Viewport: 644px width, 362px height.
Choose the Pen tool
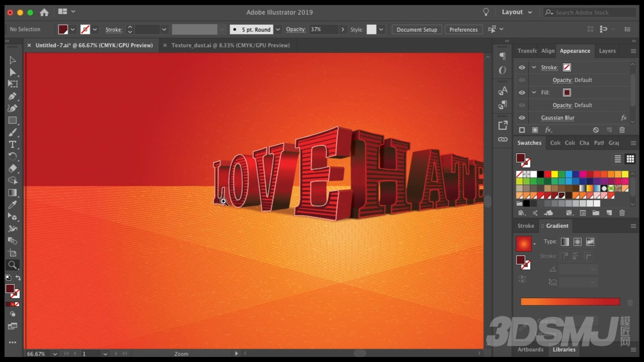click(13, 96)
